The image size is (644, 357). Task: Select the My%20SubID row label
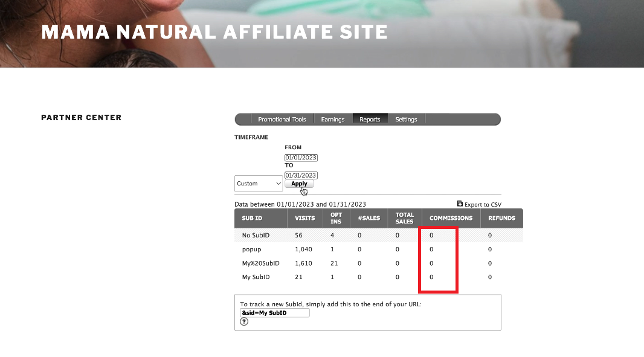(260, 263)
